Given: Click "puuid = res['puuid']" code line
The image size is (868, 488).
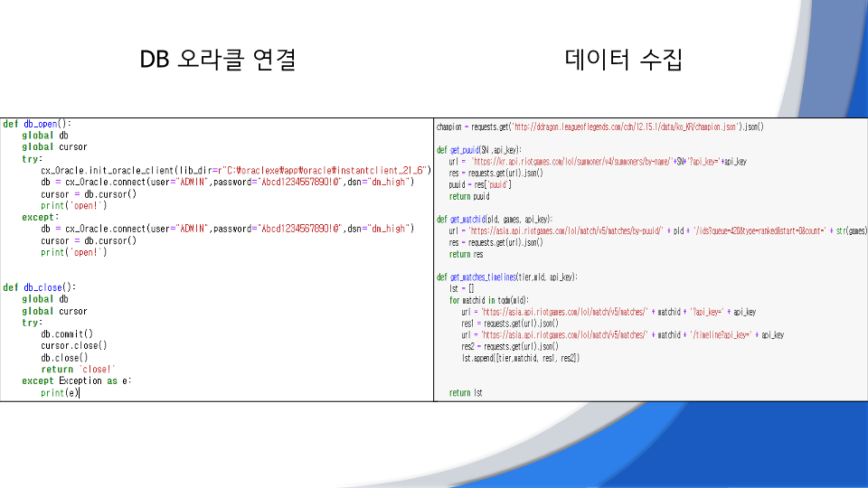Looking at the screenshot, I should 480,184.
